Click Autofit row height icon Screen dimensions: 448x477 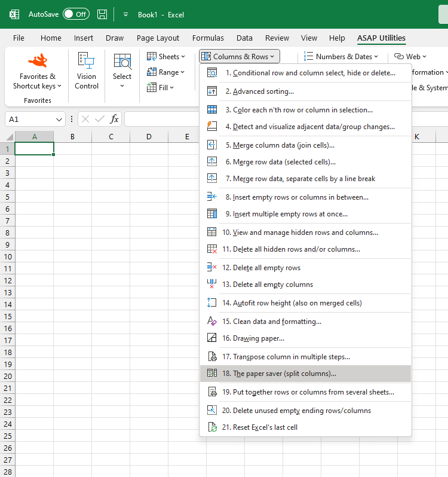pos(212,302)
